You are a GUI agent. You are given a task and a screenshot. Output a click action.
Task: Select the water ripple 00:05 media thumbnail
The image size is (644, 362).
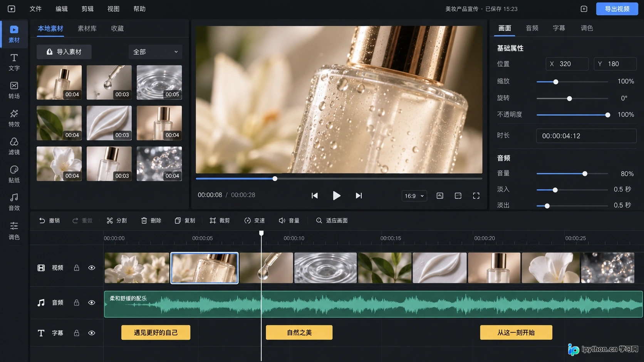coord(159,82)
